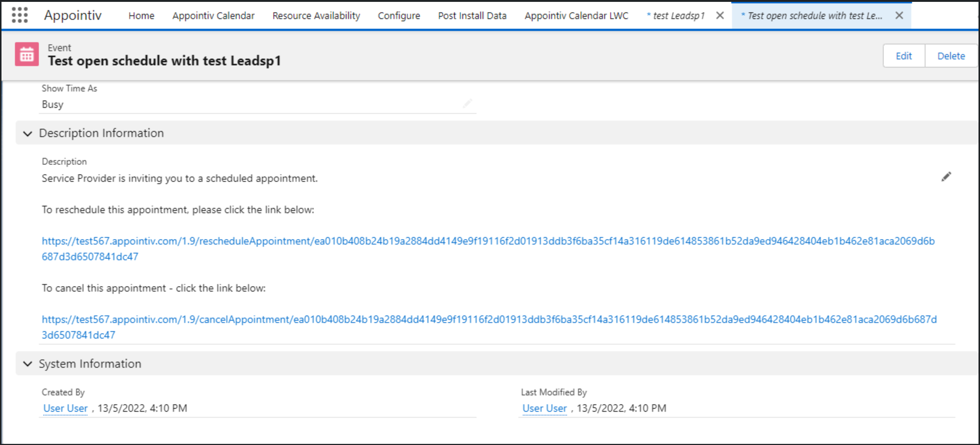Open Appointiv Calendar LWC tab
The height and width of the screenshot is (445, 980).
coord(576,16)
